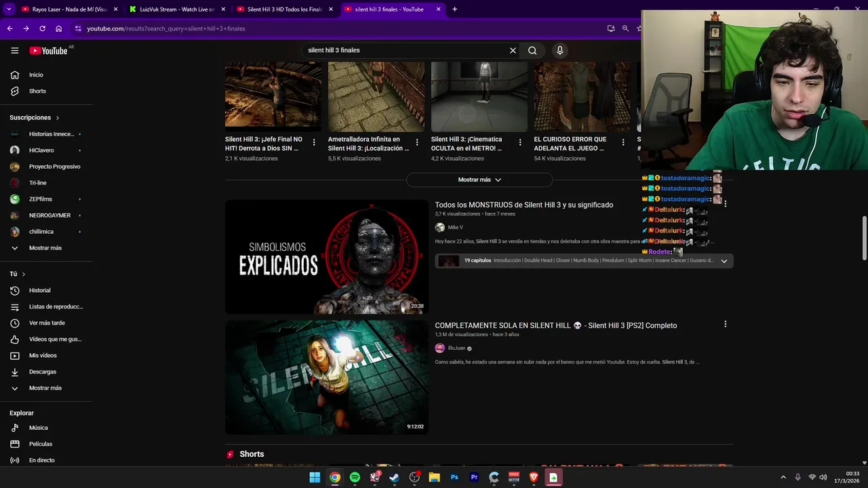
Task: Open the Tú section header
Action: (18, 274)
